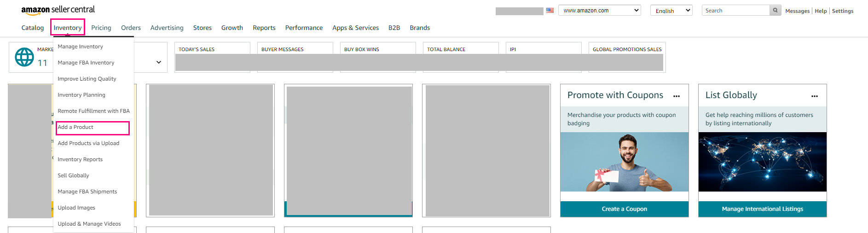This screenshot has width=868, height=233.
Task: Click the Buy Box Wins tile
Action: (378, 57)
